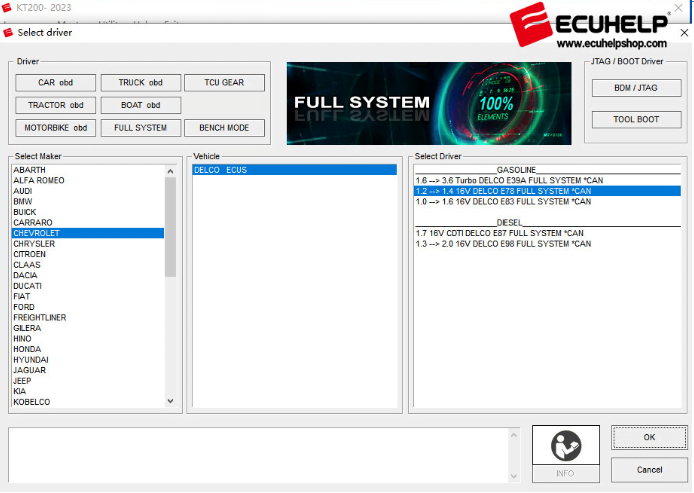Select DELCO ECUS vehicle entry
This screenshot has height=493, width=694.
click(x=294, y=170)
